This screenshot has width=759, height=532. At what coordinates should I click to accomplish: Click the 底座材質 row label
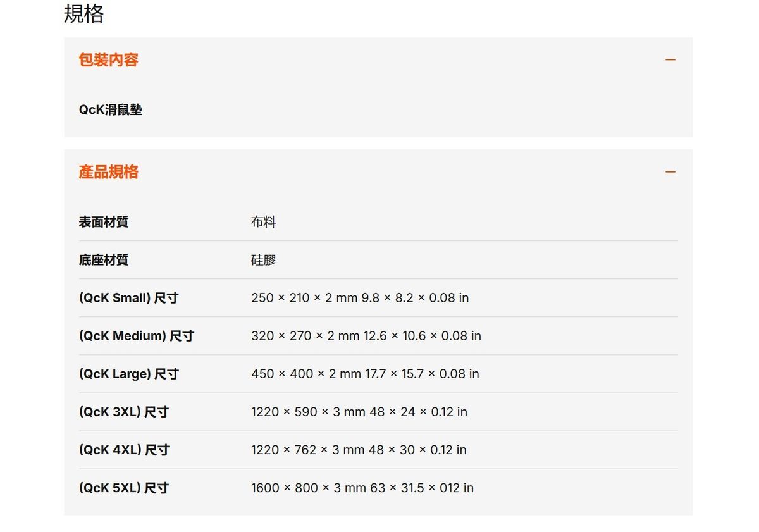[104, 260]
